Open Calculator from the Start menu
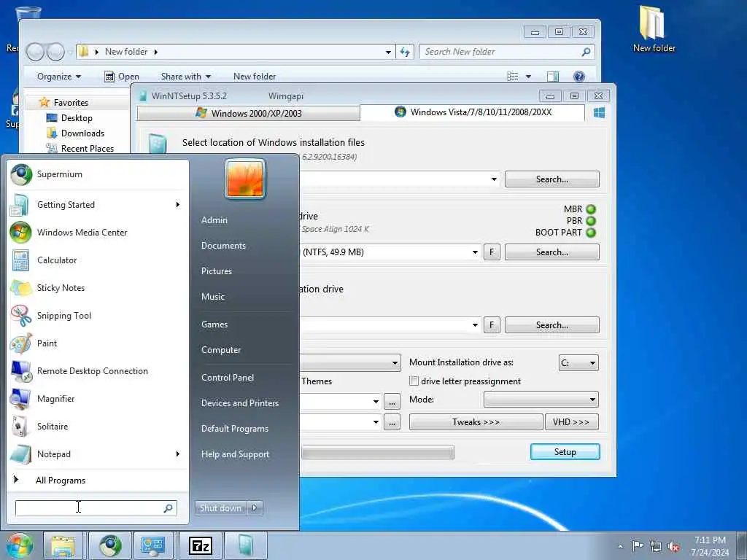747x560 pixels. tap(98, 260)
